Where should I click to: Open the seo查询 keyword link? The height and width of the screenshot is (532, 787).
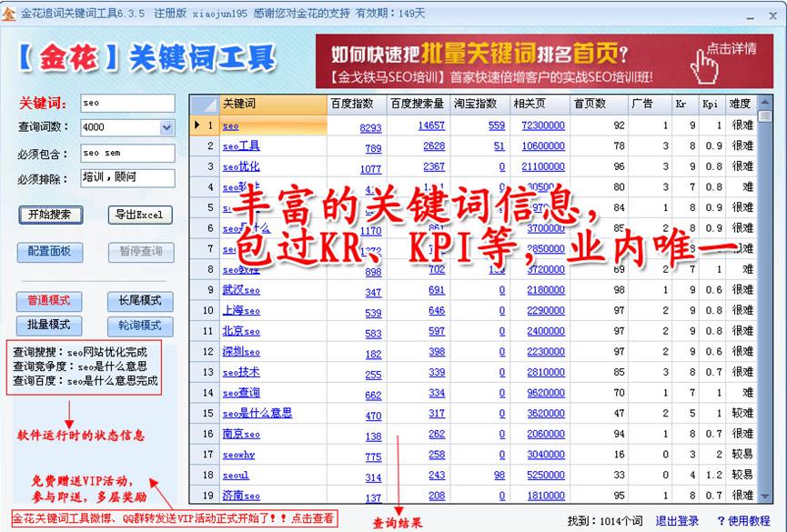click(241, 393)
